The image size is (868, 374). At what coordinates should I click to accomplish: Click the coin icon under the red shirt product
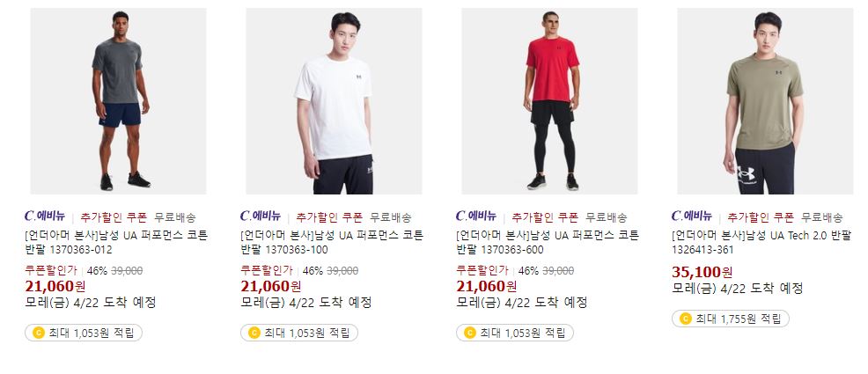pyautogui.click(x=470, y=333)
